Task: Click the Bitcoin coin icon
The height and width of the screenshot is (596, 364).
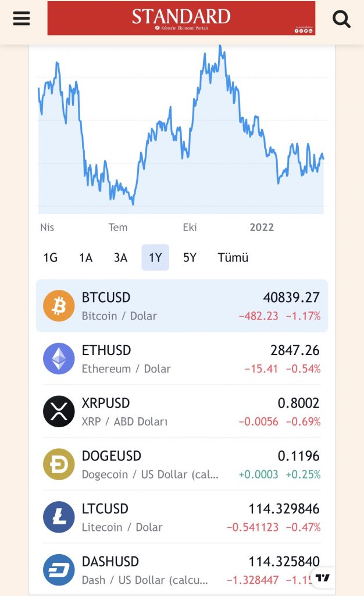Action: (x=59, y=306)
